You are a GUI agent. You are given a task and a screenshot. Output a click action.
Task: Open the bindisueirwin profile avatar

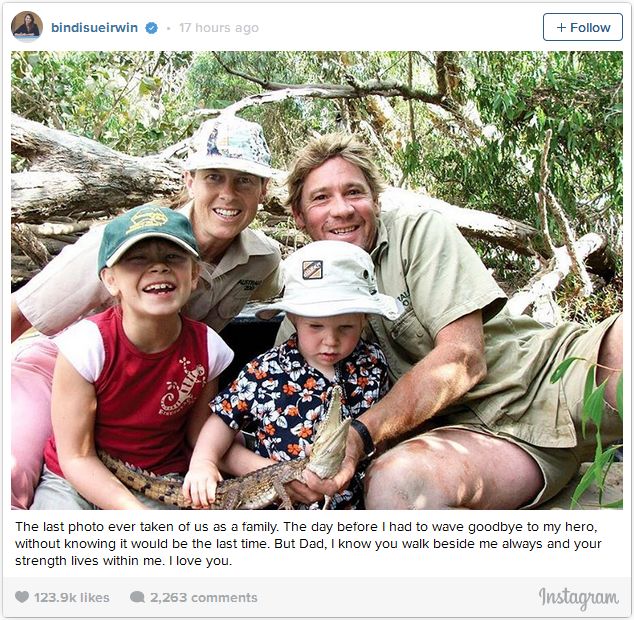[x=27, y=27]
